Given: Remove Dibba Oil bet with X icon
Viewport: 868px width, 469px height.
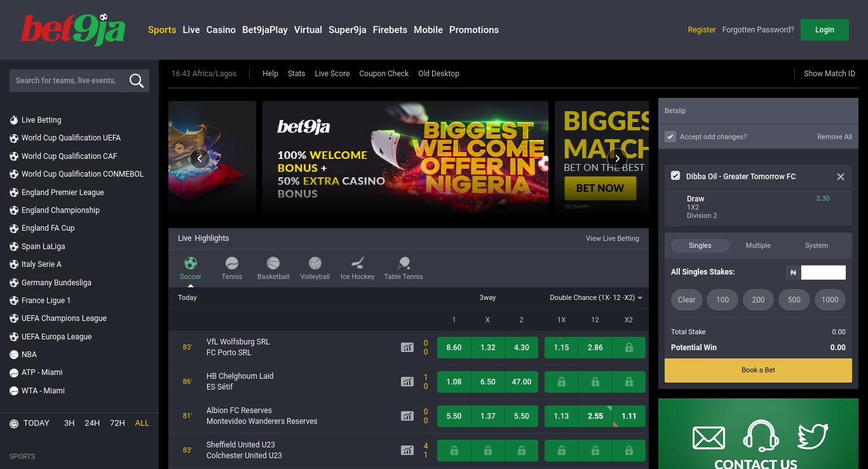Looking at the screenshot, I should 841,177.
